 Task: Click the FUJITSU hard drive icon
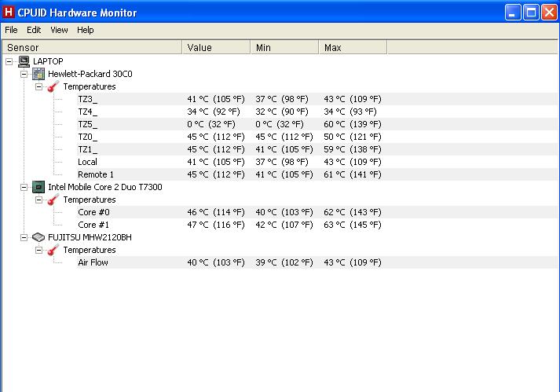tap(38, 237)
